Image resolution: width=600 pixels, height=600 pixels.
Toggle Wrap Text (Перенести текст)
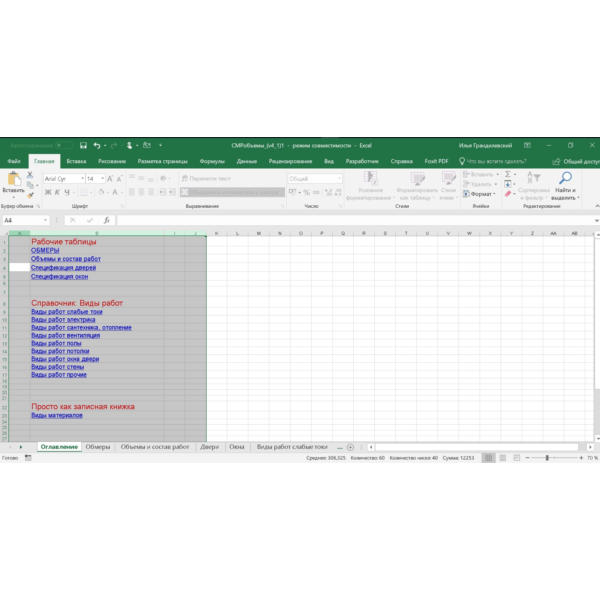click(x=206, y=178)
